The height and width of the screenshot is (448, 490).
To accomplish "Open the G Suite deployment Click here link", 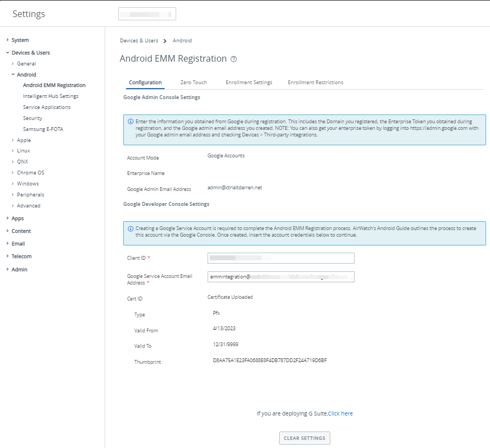I will tap(340, 413).
